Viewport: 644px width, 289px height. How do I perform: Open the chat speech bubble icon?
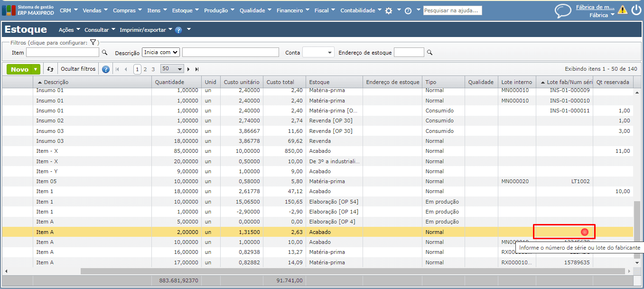pos(563,10)
